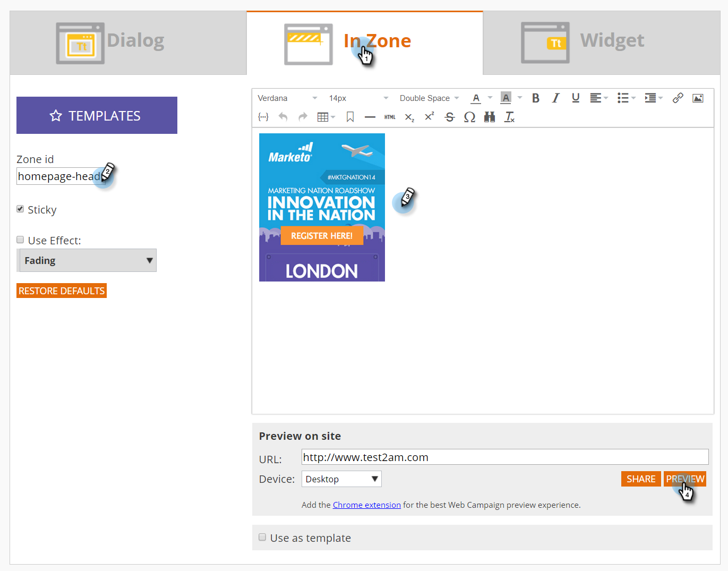Apply strikethrough formatting
The height and width of the screenshot is (571, 728).
[450, 117]
